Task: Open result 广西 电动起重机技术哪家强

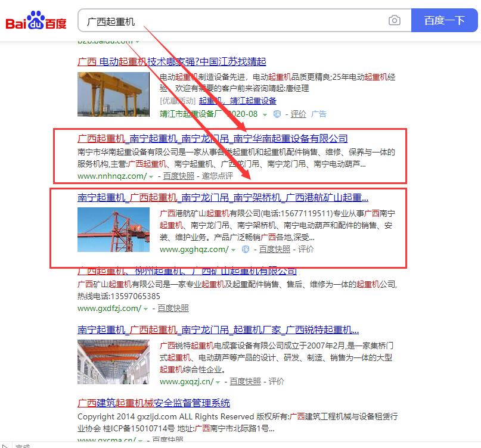Action: click(x=172, y=61)
